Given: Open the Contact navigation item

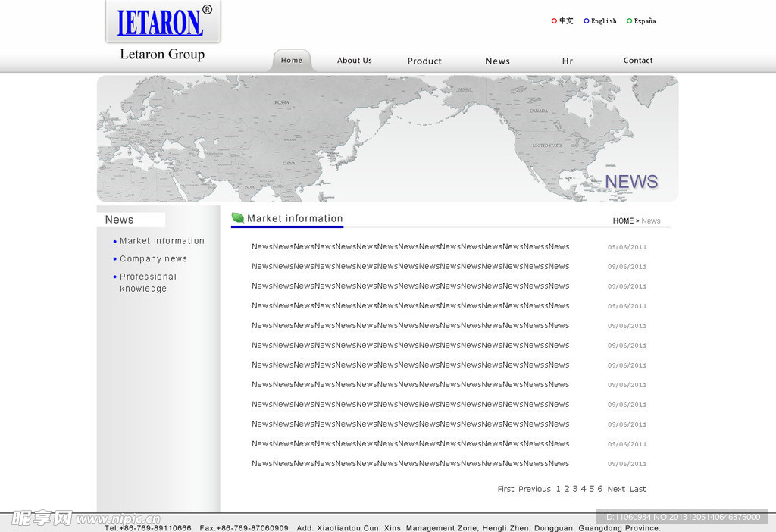Looking at the screenshot, I should (x=637, y=61).
